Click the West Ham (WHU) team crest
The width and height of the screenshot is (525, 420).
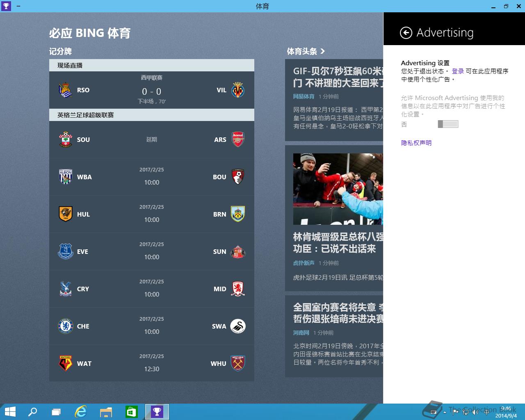[x=238, y=363]
